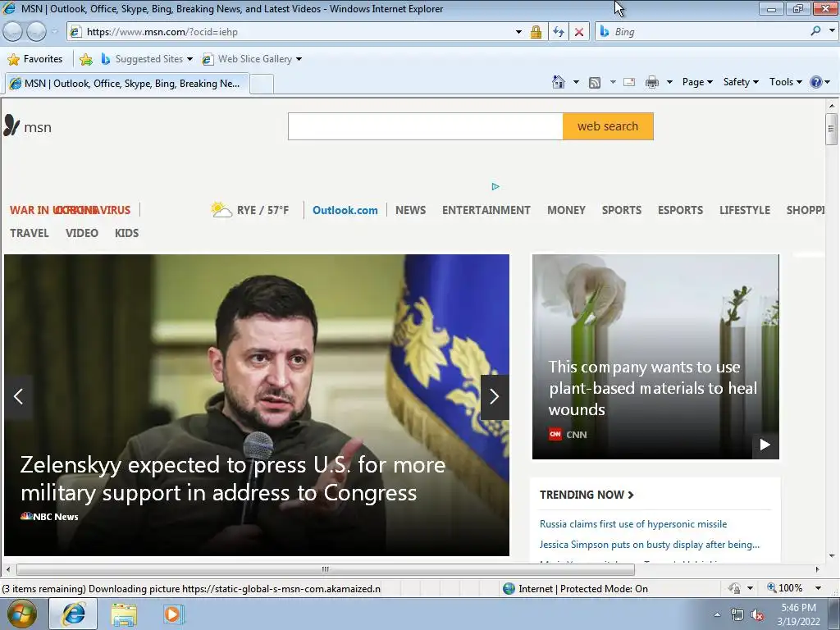Open the Page menu
This screenshot has width=840, height=630.
[x=697, y=82]
